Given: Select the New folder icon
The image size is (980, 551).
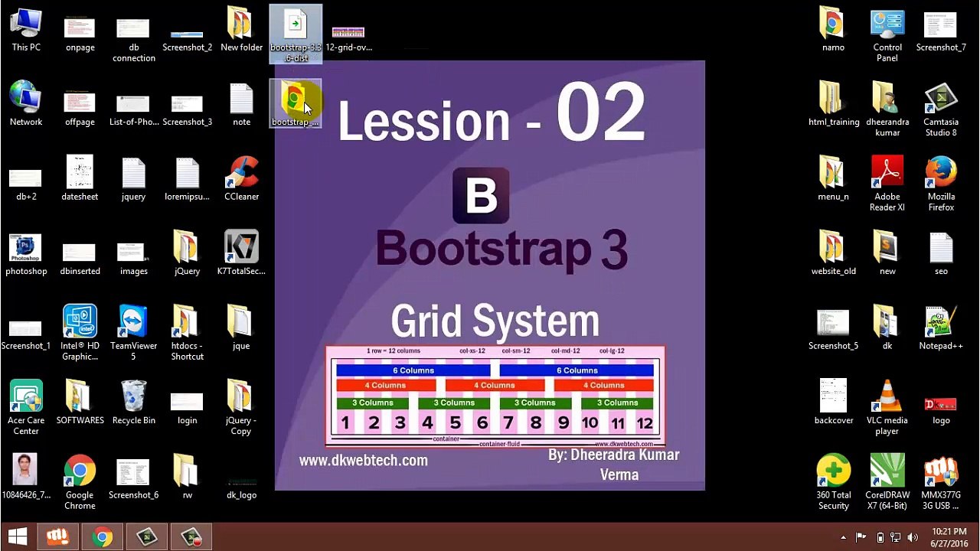Looking at the screenshot, I should point(241,30).
